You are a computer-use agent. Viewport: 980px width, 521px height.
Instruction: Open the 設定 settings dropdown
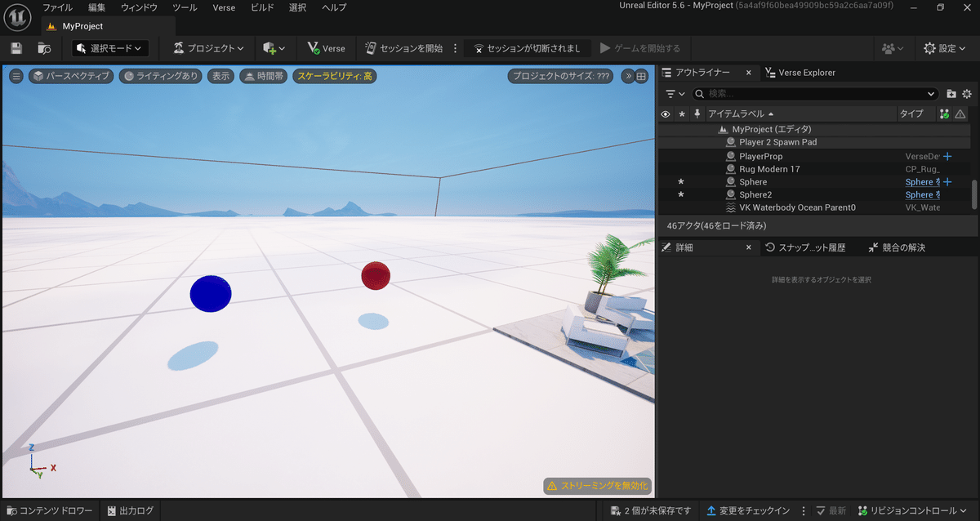(x=945, y=48)
